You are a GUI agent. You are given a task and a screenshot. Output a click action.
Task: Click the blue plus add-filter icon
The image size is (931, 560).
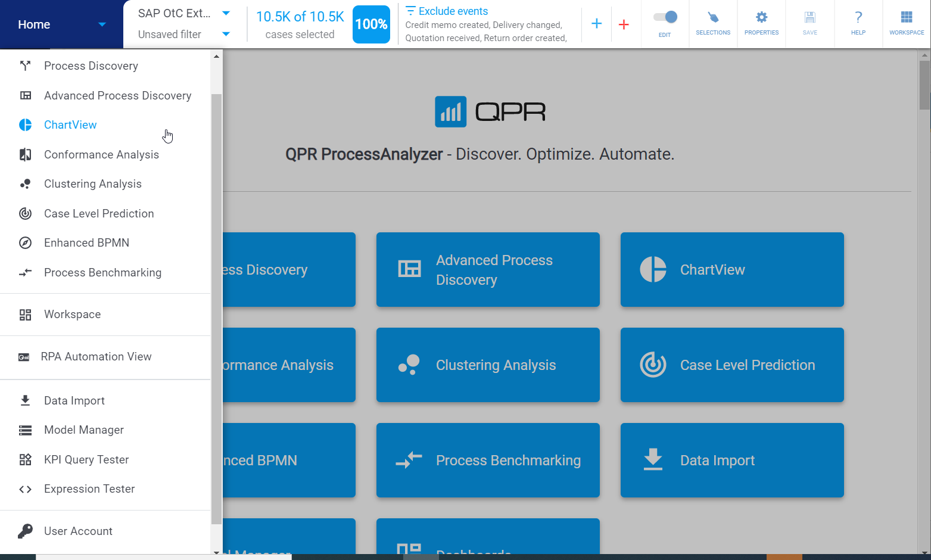(596, 24)
